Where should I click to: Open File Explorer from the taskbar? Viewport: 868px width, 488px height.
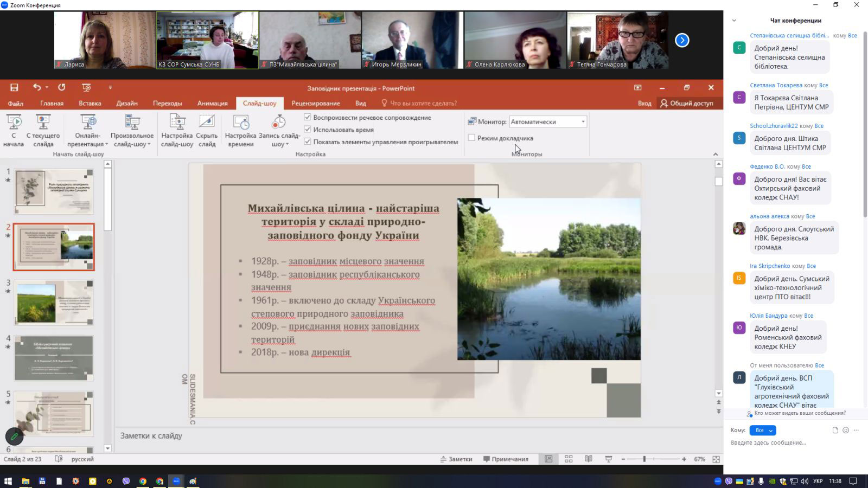(25, 481)
